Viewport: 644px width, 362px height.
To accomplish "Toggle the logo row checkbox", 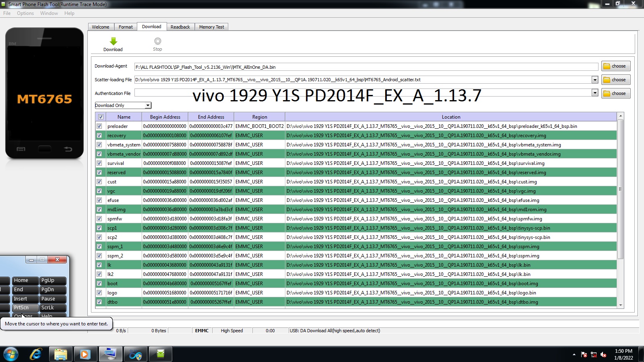I will point(99,293).
